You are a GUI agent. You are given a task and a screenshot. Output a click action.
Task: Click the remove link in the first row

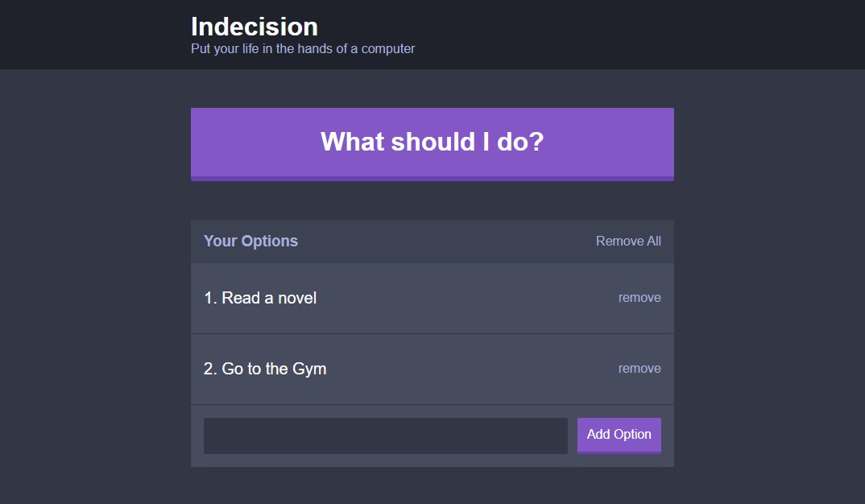tap(639, 298)
